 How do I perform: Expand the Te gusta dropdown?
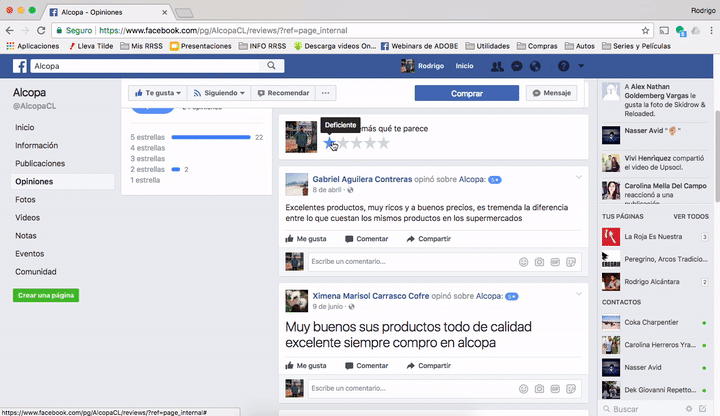click(x=158, y=93)
